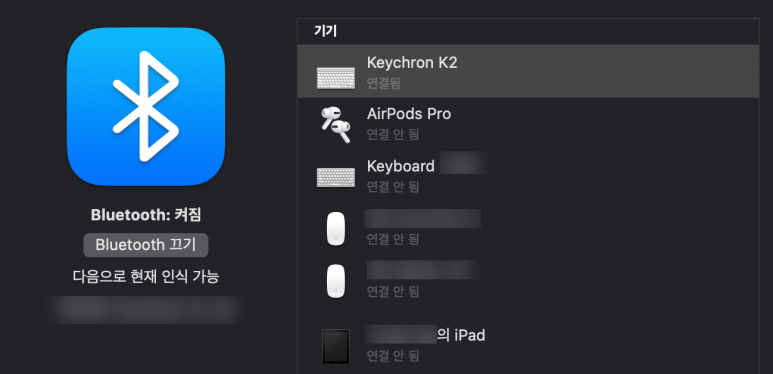Click the AirPods Pro earbuds icon
773x374 pixels.
tap(336, 124)
